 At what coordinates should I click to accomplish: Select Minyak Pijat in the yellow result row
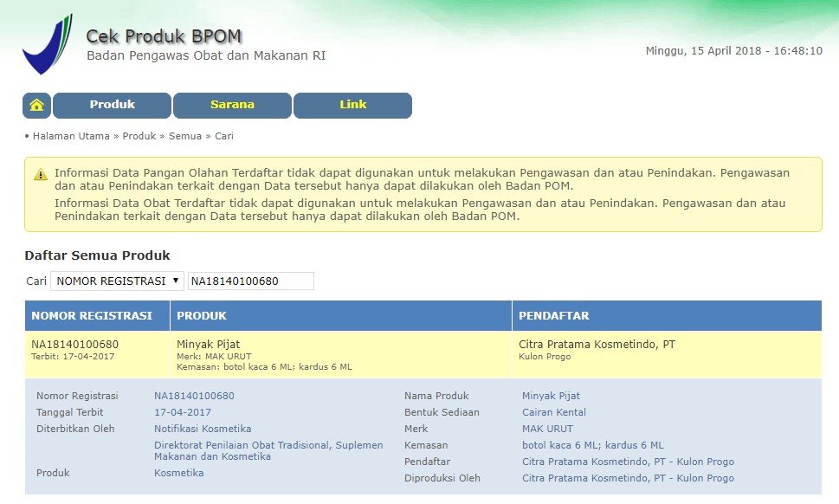tap(208, 344)
